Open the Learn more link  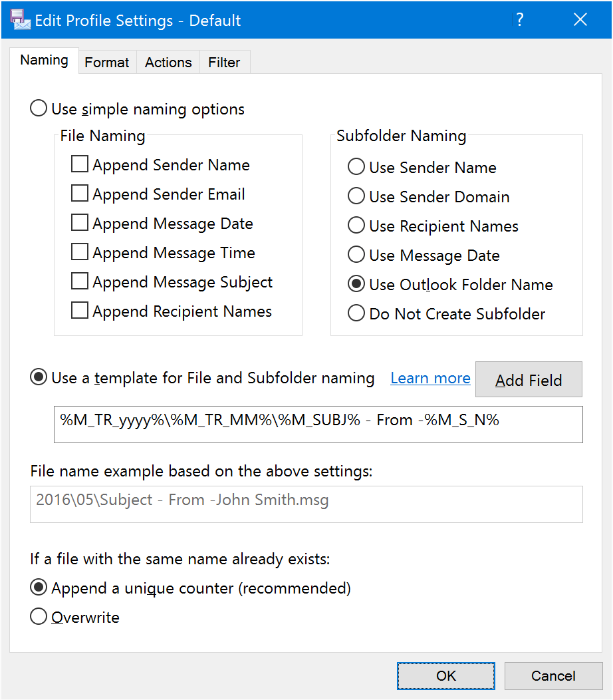tap(430, 378)
